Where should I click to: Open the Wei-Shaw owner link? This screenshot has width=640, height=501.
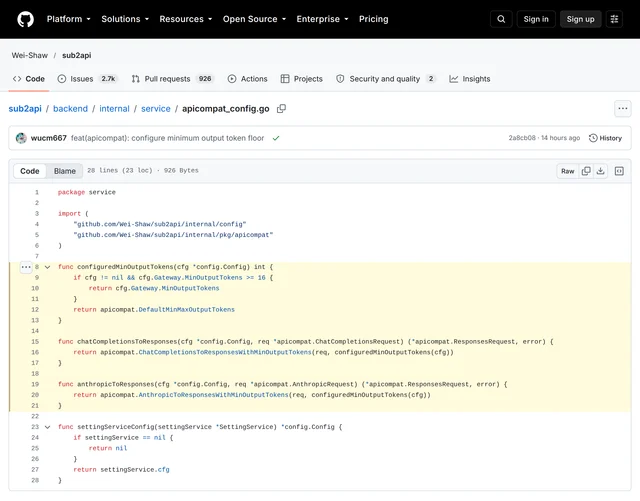point(29,55)
